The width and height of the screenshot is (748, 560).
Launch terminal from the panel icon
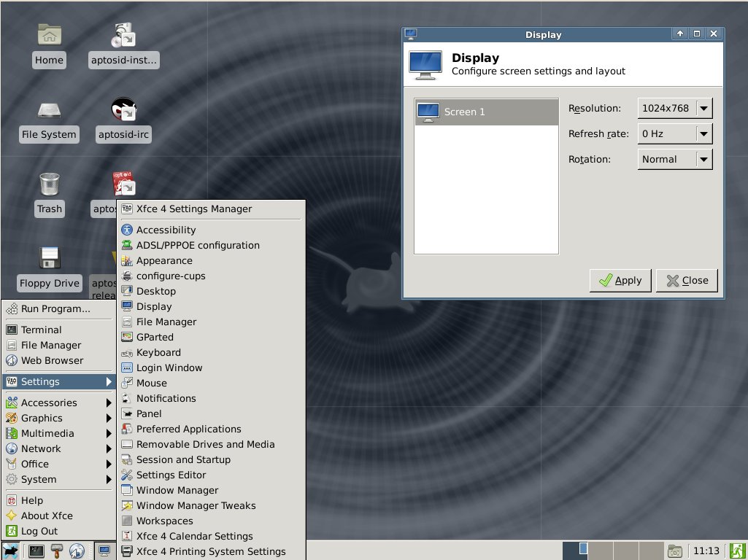pos(36,551)
